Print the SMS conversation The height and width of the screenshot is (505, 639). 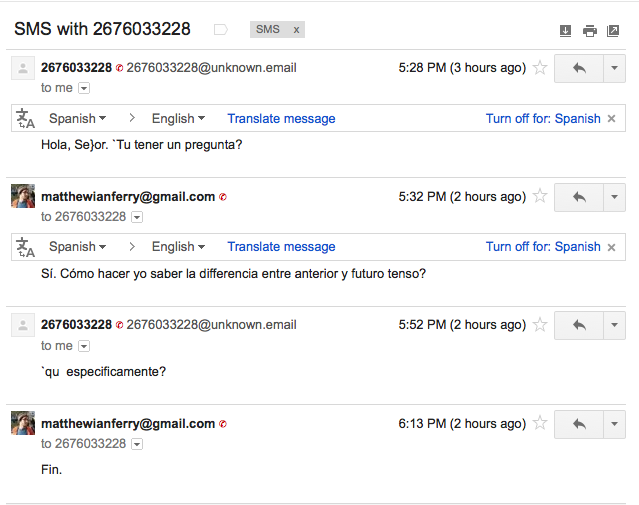point(590,31)
